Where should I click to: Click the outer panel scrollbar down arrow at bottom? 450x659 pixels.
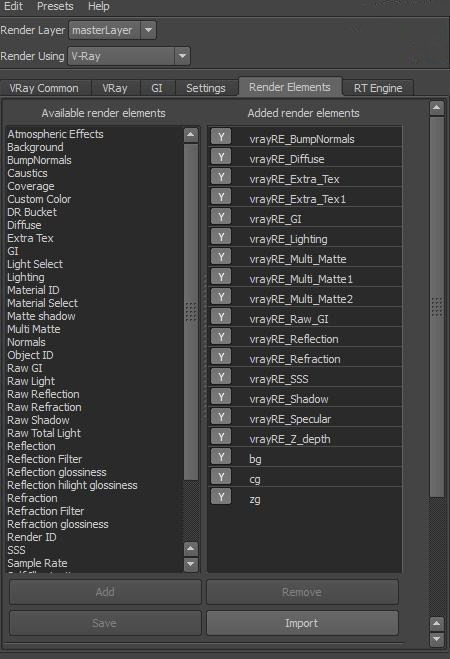[437, 639]
